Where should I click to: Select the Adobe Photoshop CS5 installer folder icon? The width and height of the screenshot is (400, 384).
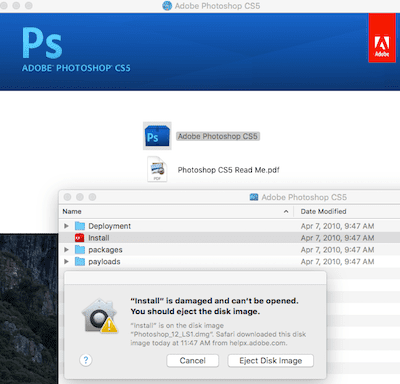[x=157, y=136]
